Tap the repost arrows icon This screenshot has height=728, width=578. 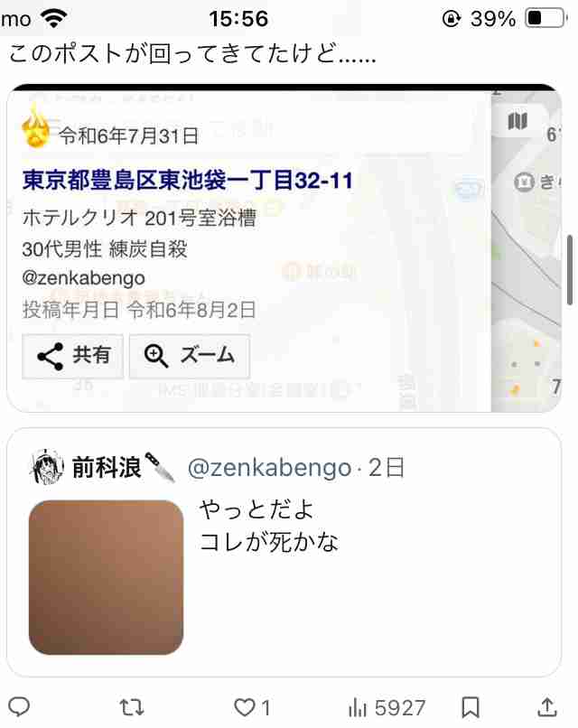point(131,707)
